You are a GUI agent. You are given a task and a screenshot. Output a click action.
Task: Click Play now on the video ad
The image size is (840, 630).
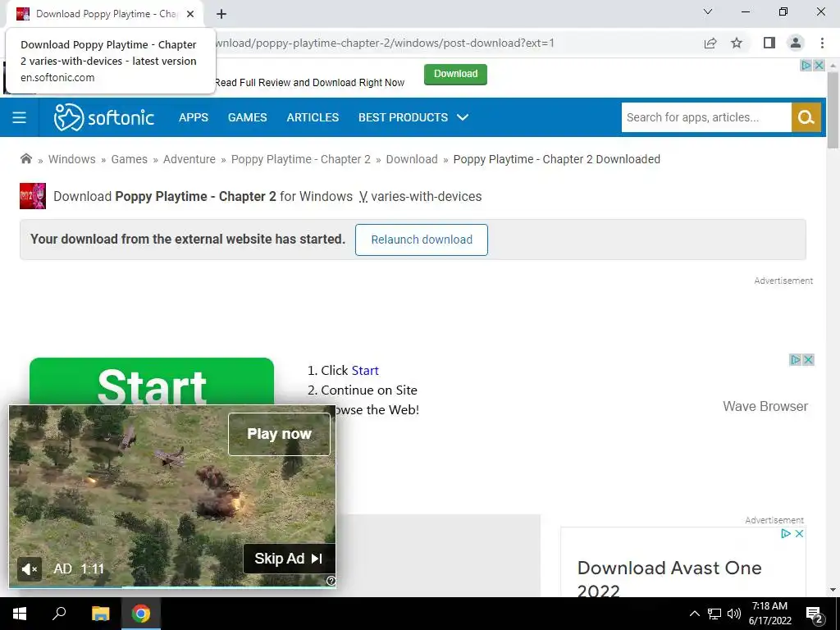tap(279, 434)
